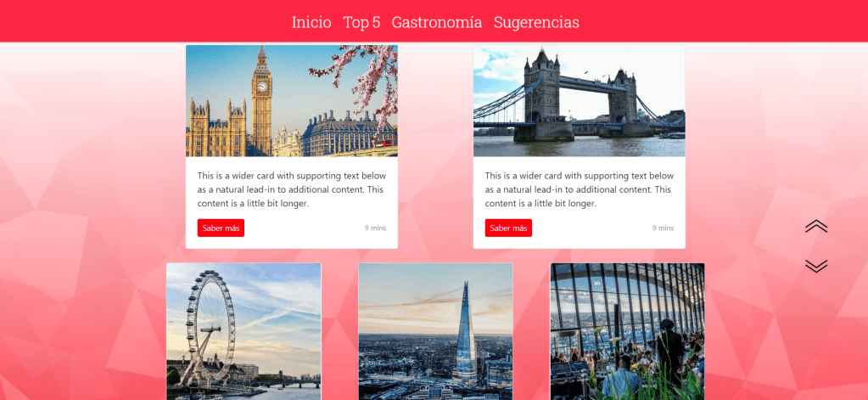Viewport: 868px width, 400px height.
Task: Click the 9 mins label on Big Ben card
Action: 375,228
